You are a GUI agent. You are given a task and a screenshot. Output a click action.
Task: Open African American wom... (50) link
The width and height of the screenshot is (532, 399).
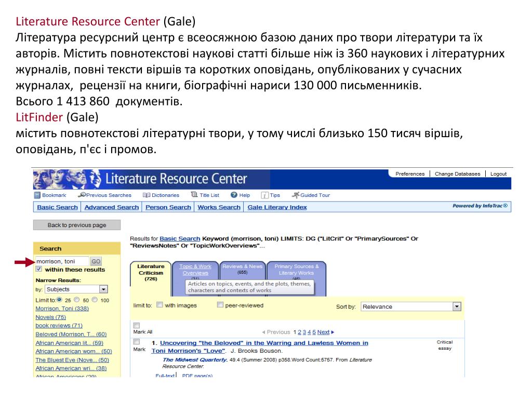(74, 351)
